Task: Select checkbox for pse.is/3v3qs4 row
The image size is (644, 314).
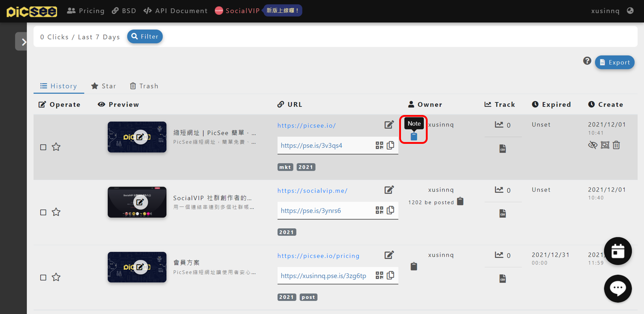Action: point(43,147)
